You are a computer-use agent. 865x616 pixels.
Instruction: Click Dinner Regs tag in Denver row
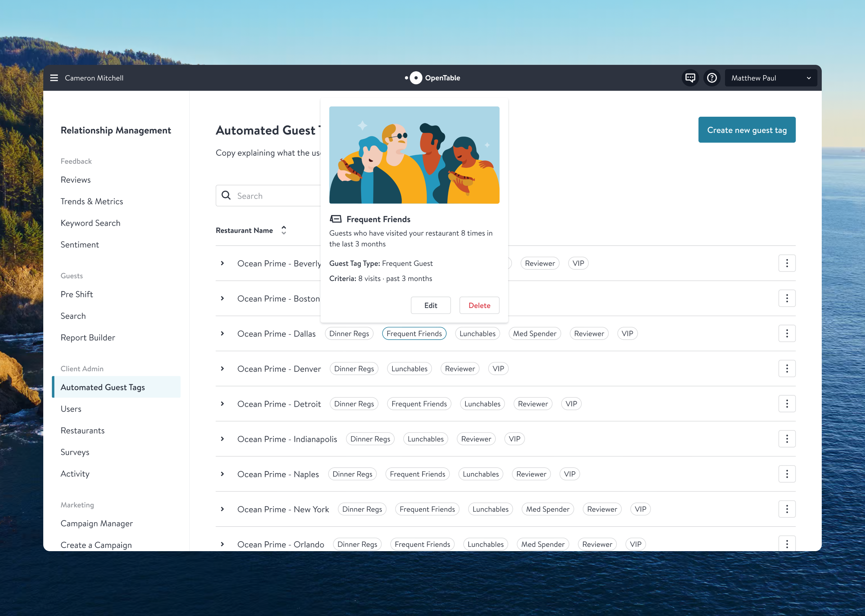click(354, 369)
